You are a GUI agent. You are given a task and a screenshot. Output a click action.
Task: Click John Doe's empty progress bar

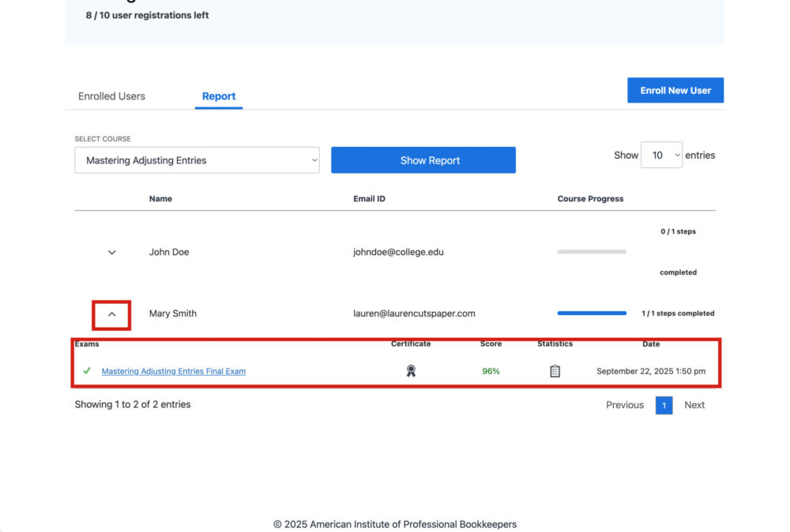(592, 252)
